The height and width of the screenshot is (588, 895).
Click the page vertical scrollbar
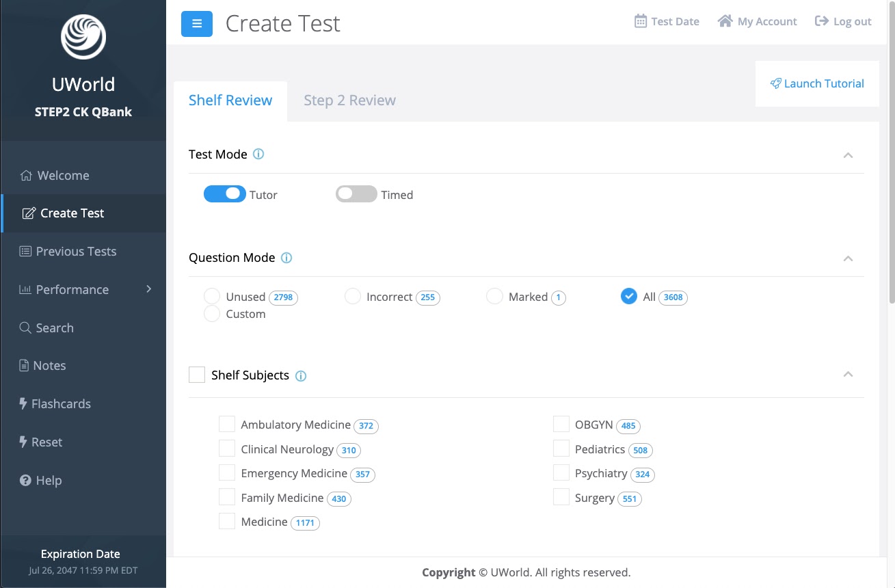pos(892,154)
